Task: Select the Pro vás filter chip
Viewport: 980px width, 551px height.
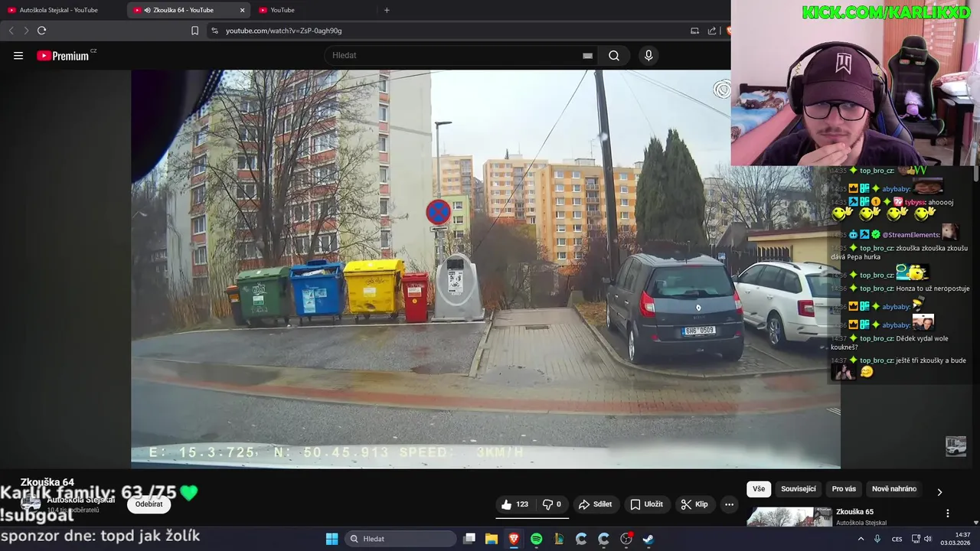Action: [844, 489]
